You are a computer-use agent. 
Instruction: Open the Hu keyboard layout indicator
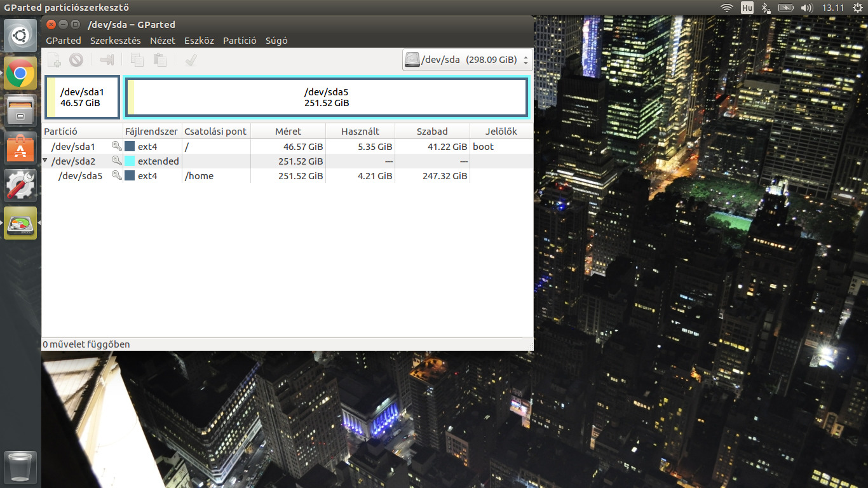[747, 8]
